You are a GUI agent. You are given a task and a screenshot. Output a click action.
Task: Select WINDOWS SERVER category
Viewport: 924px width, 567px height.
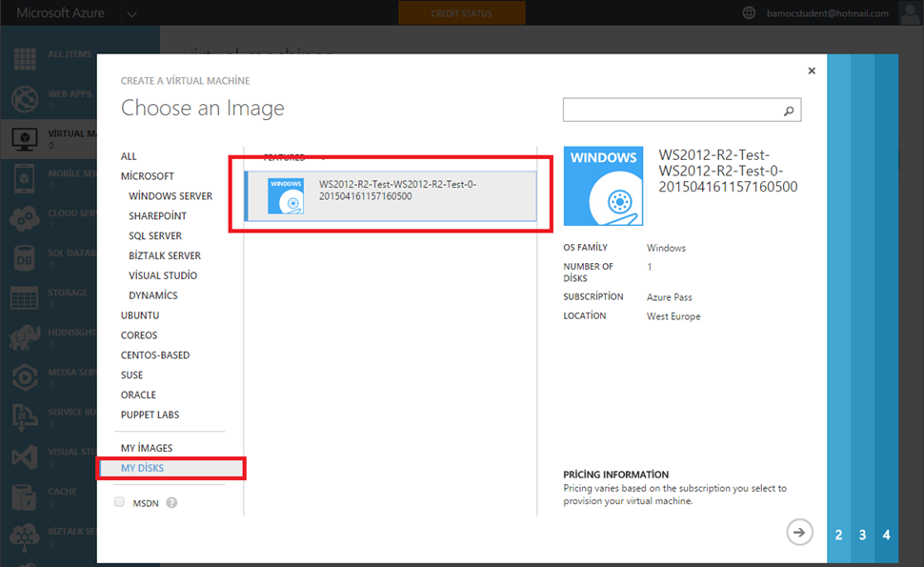point(171,195)
